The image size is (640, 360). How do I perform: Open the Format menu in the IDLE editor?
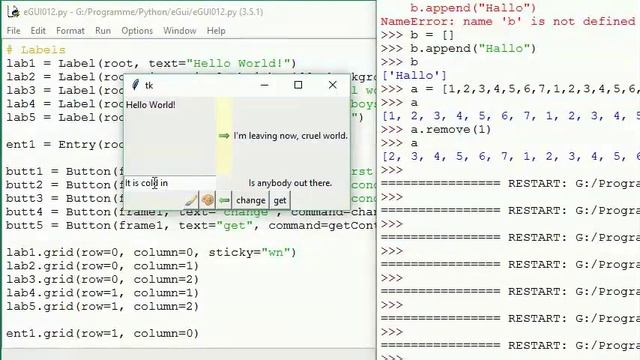pos(70,31)
